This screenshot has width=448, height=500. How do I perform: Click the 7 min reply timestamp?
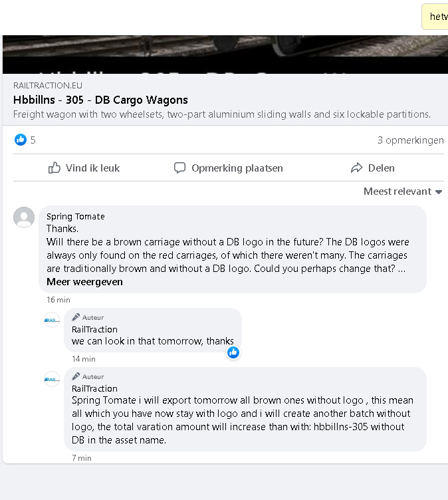point(82,458)
